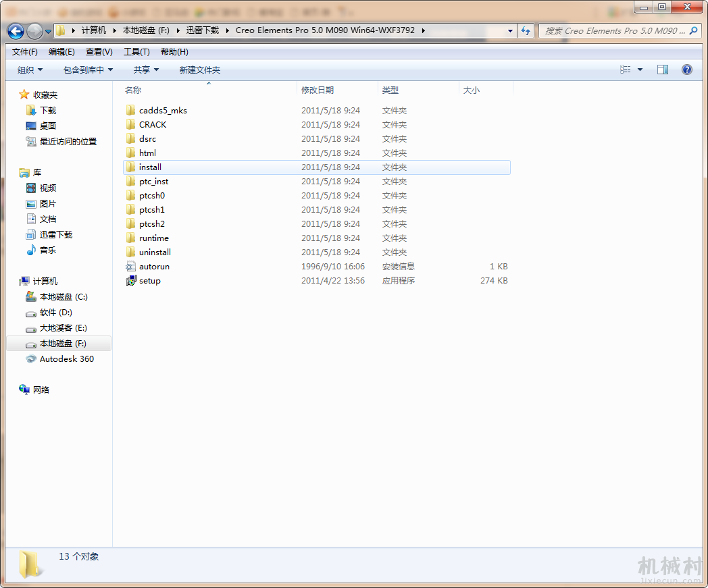The width and height of the screenshot is (708, 588).
Task: Open 大地溪客 (E:) drive in the sidebar
Action: (x=64, y=328)
